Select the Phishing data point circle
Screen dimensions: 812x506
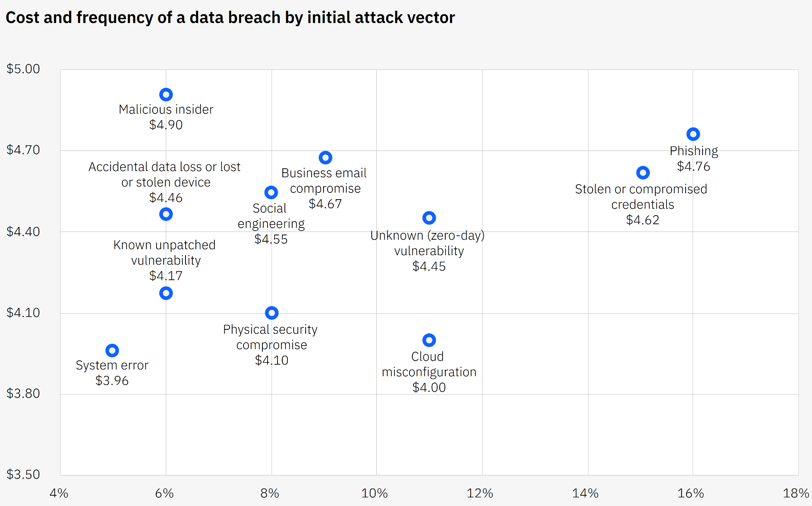[693, 134]
